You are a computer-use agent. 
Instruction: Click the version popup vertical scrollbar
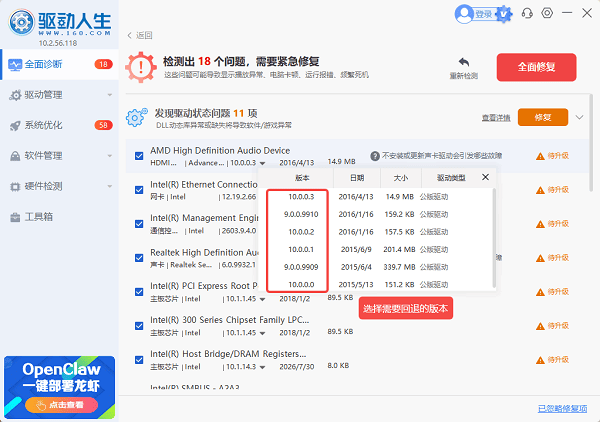click(x=494, y=238)
